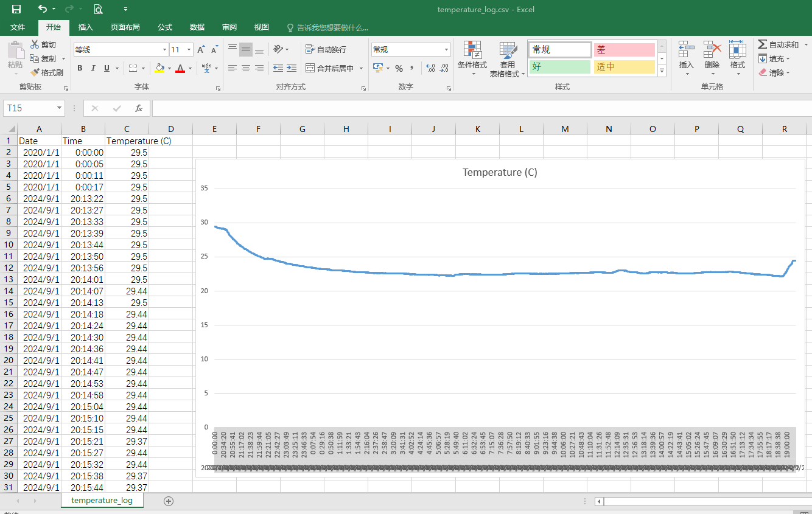Viewport: 812px width, 514px height.
Task: Click the yellow fill color bucket
Action: tap(159, 68)
